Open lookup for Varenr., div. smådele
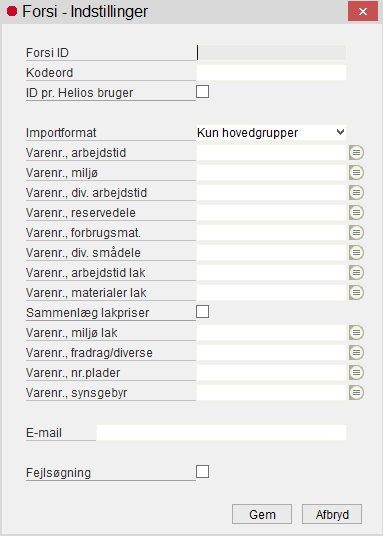This screenshot has width=383, height=536. tap(356, 253)
